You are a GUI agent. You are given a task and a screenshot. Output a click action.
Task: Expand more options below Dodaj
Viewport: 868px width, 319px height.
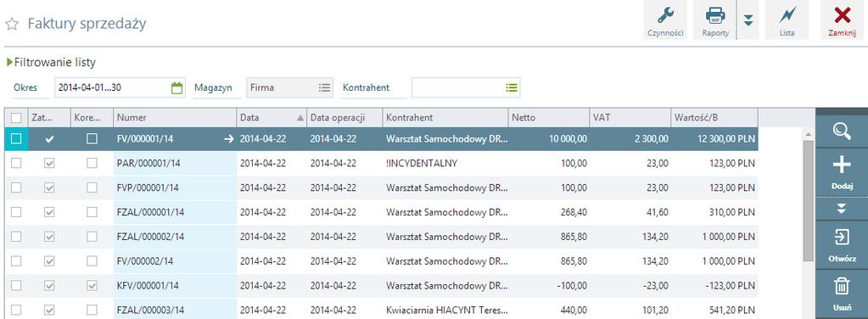click(x=842, y=208)
